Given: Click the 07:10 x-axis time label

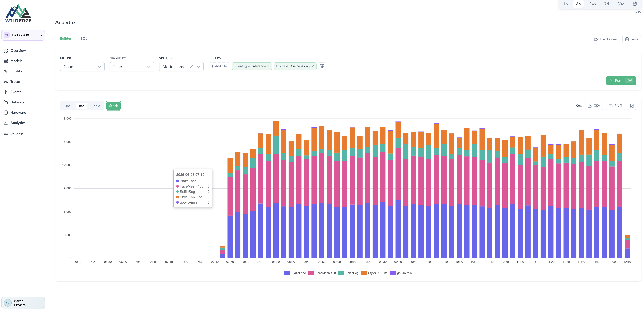Looking at the screenshot, I should coord(169,262).
